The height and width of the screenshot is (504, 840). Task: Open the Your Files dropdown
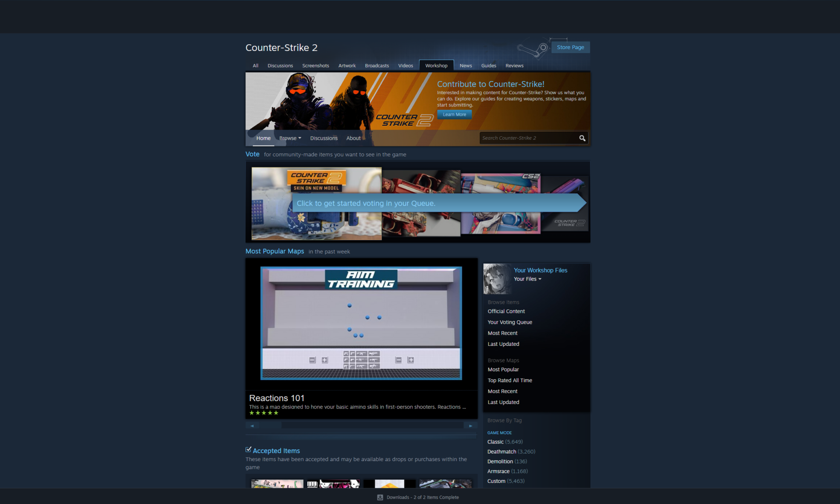[527, 279]
